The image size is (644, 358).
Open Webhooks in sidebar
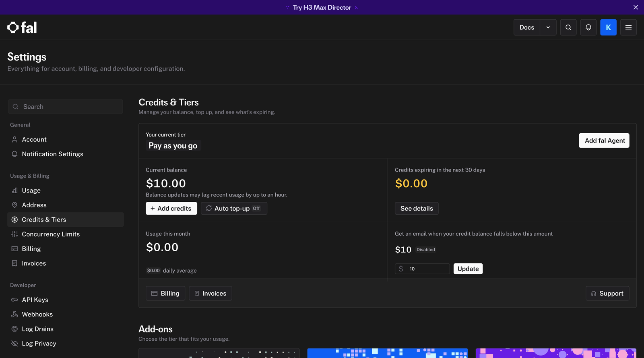click(66, 314)
